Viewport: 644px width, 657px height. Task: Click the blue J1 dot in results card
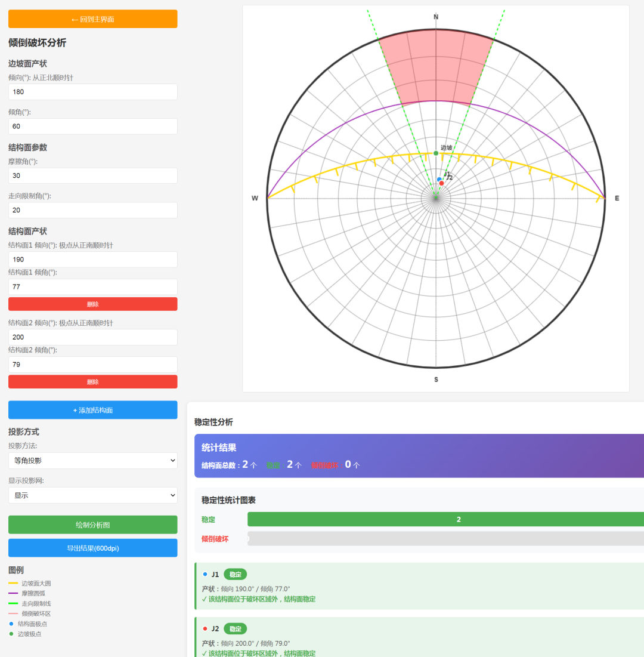[205, 575]
